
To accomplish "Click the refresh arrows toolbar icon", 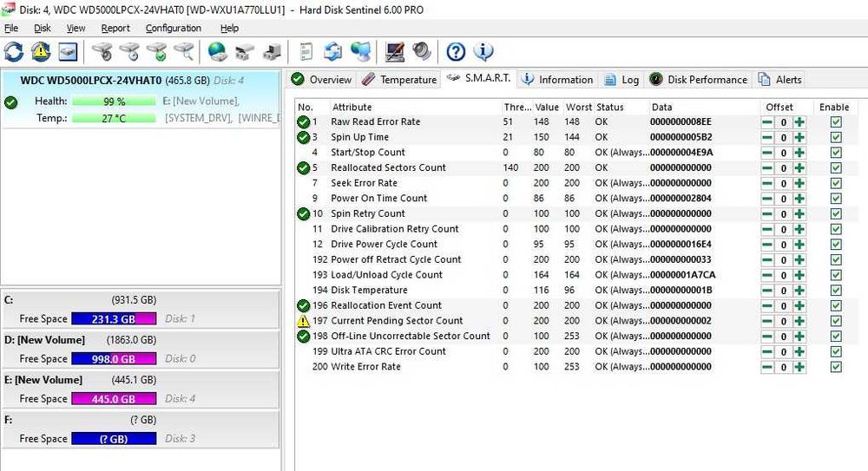I will coord(13,52).
